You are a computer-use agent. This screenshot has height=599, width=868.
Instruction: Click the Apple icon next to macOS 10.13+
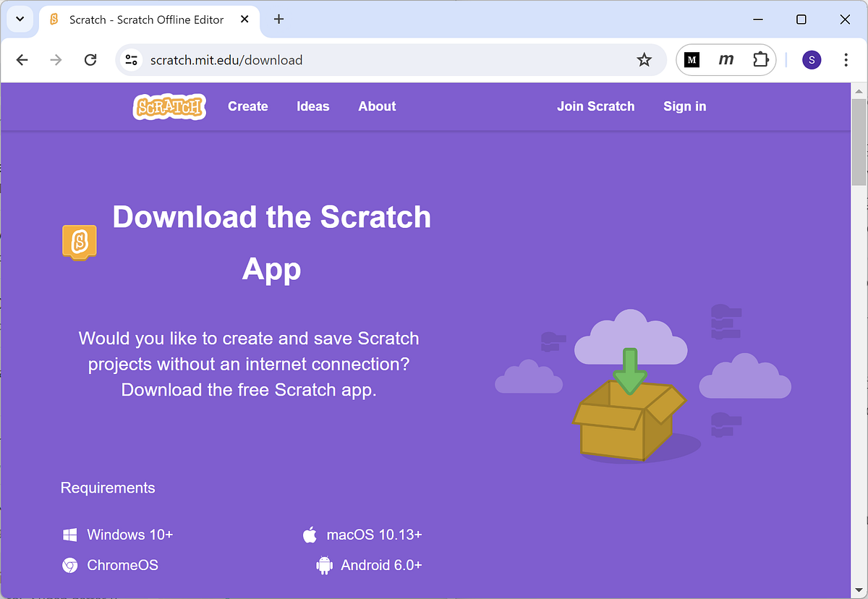[311, 534]
